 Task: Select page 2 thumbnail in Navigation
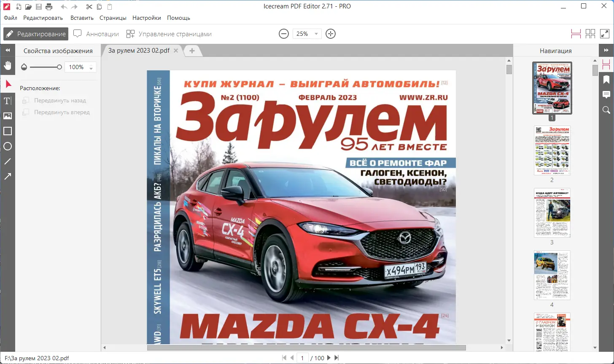pos(552,150)
